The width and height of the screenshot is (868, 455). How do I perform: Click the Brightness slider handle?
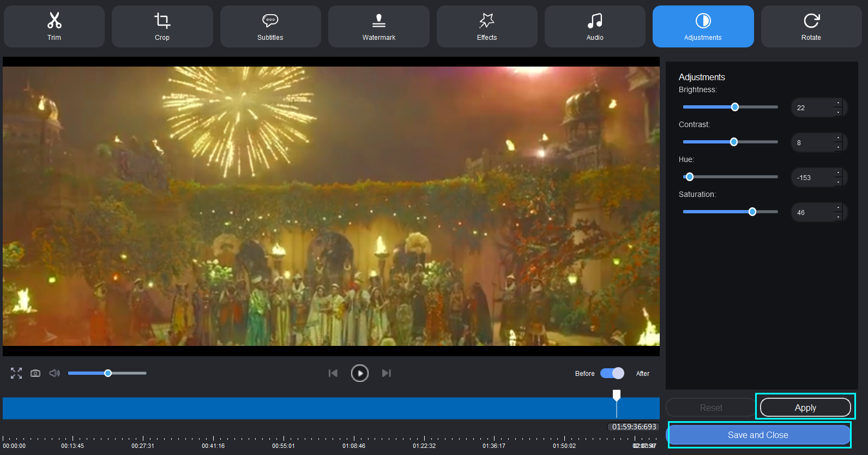735,107
